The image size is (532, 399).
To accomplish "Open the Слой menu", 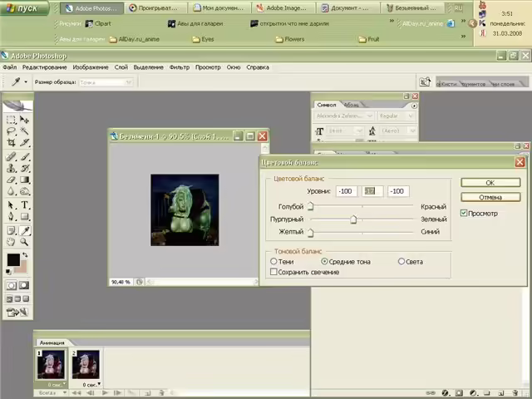I will (121, 67).
